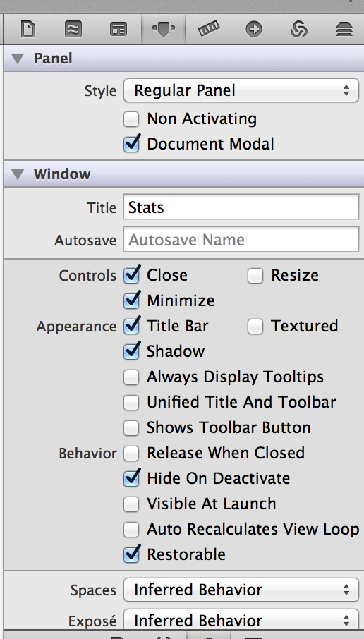
Task: Click the Autosave Name text field
Action: point(241,240)
